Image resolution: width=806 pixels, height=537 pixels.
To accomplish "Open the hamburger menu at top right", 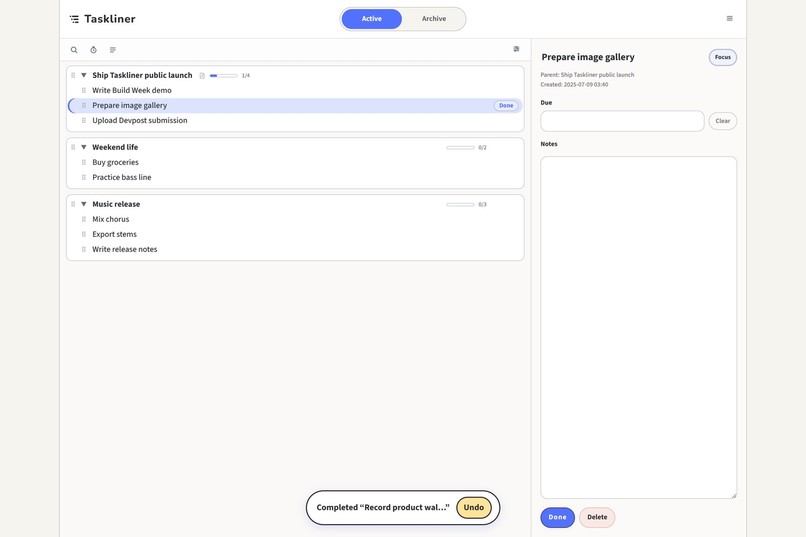I will coord(729,18).
